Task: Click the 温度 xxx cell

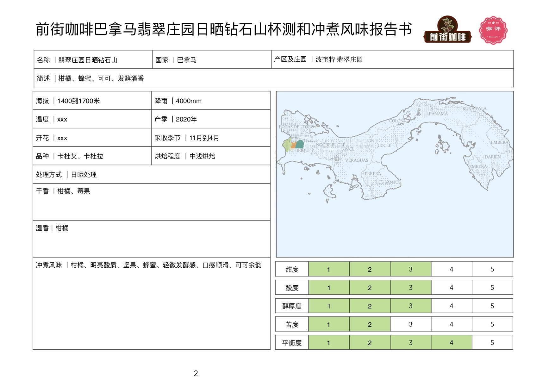Action: tap(92, 119)
